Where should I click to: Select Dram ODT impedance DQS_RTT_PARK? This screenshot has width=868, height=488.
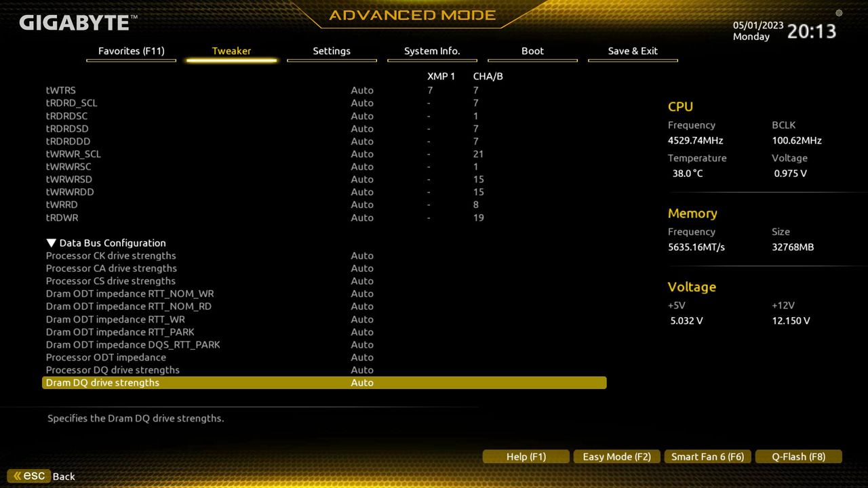click(324, 344)
